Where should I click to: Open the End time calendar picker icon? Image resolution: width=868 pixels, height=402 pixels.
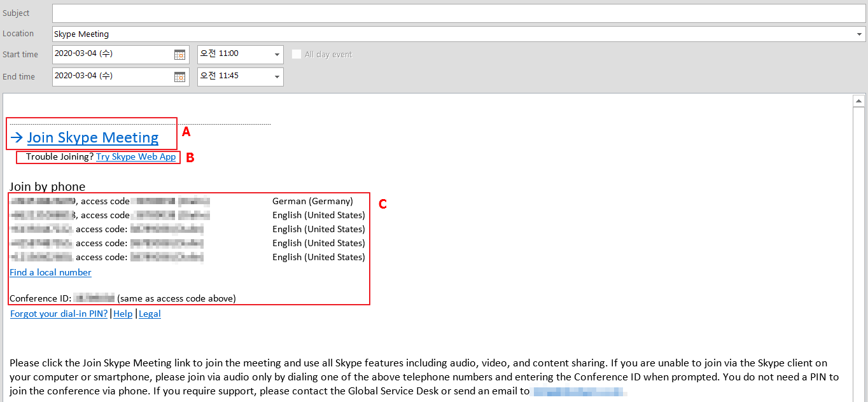179,77
